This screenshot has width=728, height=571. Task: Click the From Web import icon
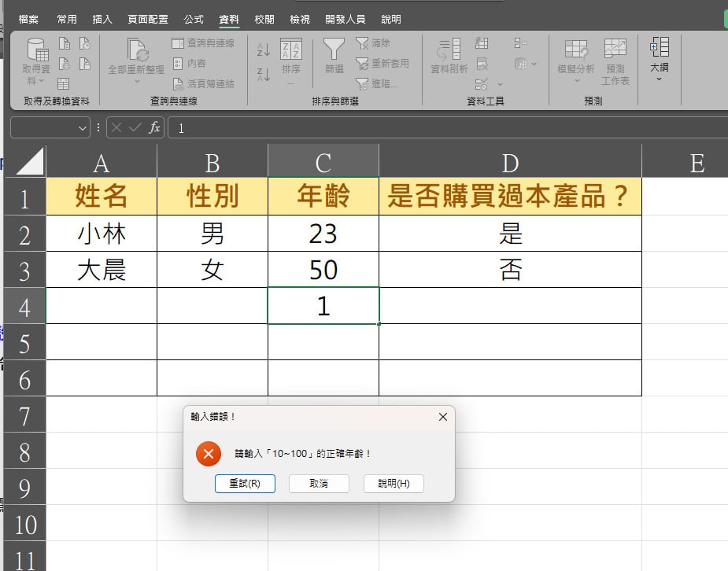64,64
